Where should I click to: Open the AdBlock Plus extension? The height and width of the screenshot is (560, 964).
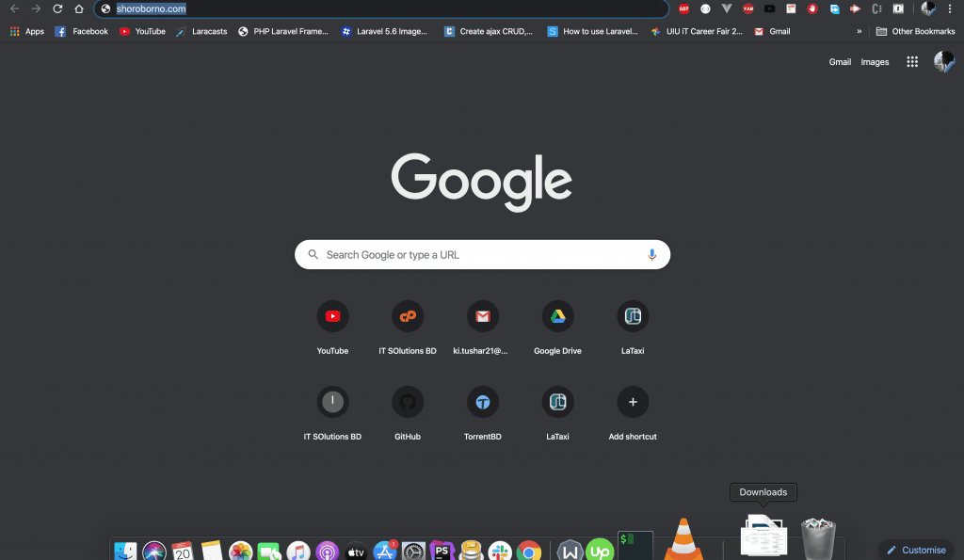point(683,8)
